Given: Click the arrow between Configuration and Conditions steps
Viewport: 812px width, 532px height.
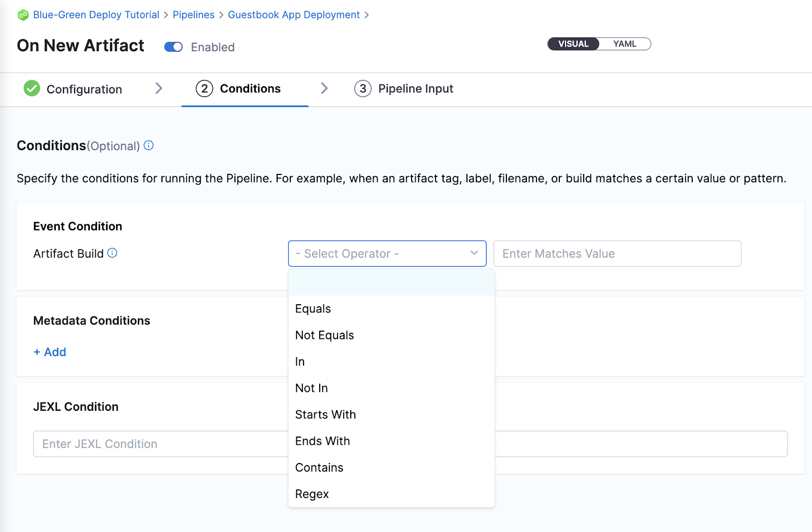Looking at the screenshot, I should (x=159, y=89).
